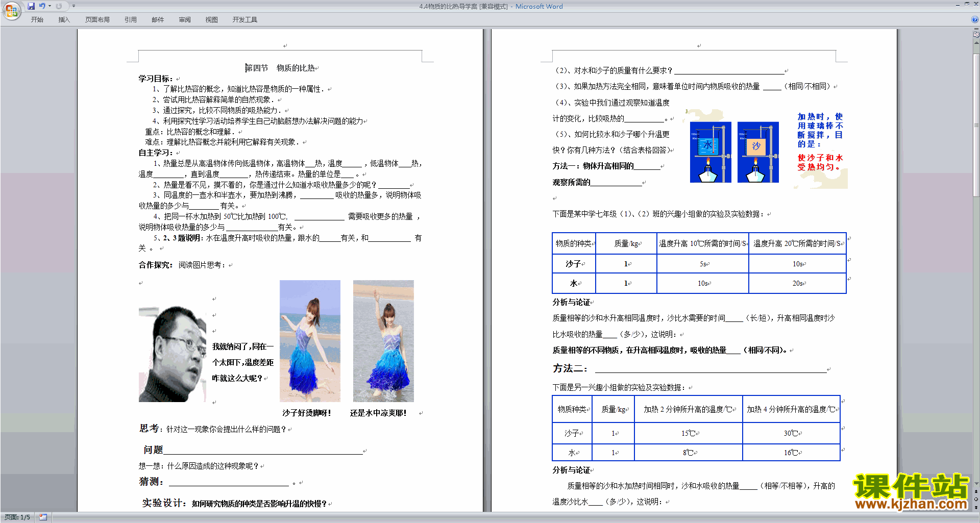Click the proofing/macro icon in status bar
The image size is (980, 523).
coord(43,517)
